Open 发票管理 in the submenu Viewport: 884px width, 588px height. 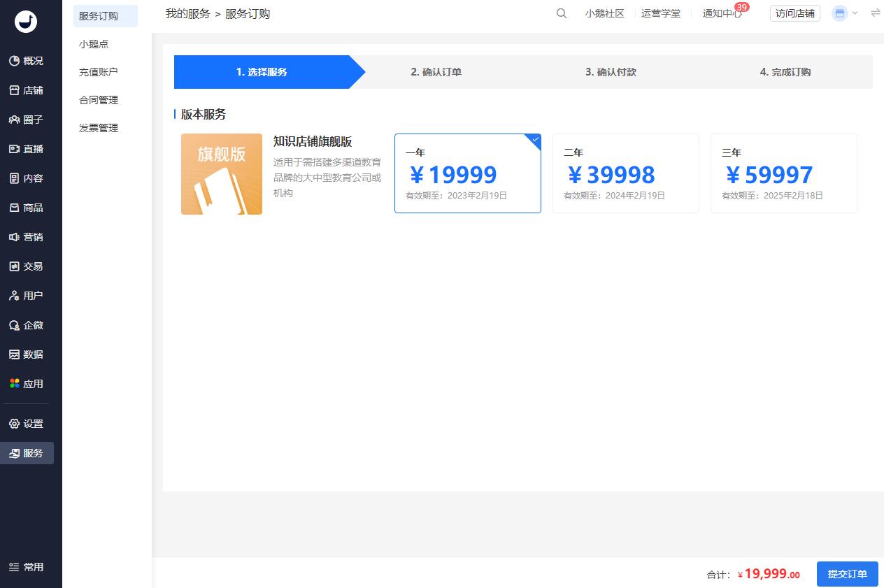tap(99, 128)
